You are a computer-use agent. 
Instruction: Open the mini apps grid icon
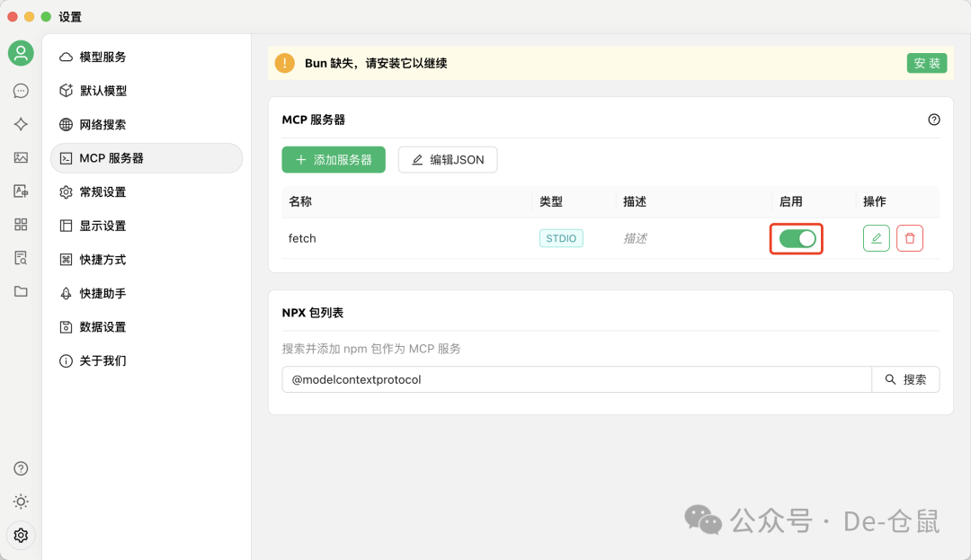click(21, 225)
